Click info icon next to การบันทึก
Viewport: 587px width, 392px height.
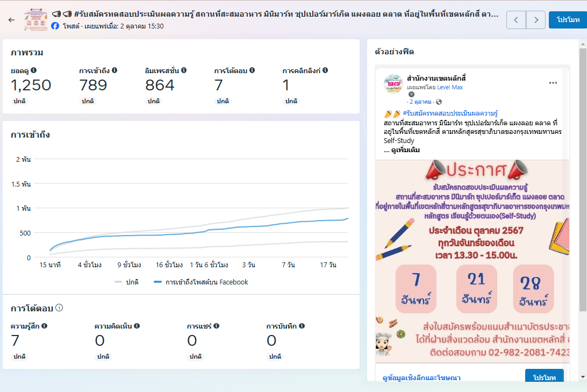[x=302, y=326]
